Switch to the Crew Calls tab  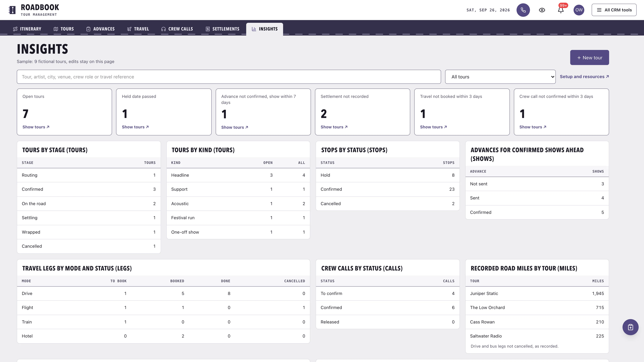(x=177, y=29)
